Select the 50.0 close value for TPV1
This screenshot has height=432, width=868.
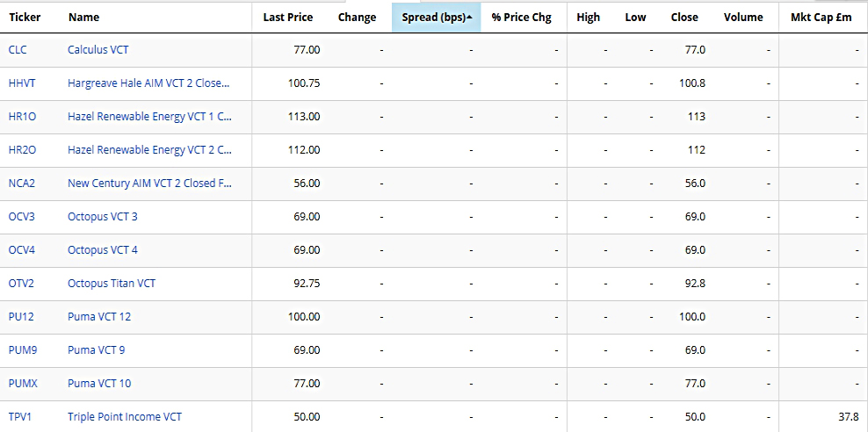coord(695,416)
